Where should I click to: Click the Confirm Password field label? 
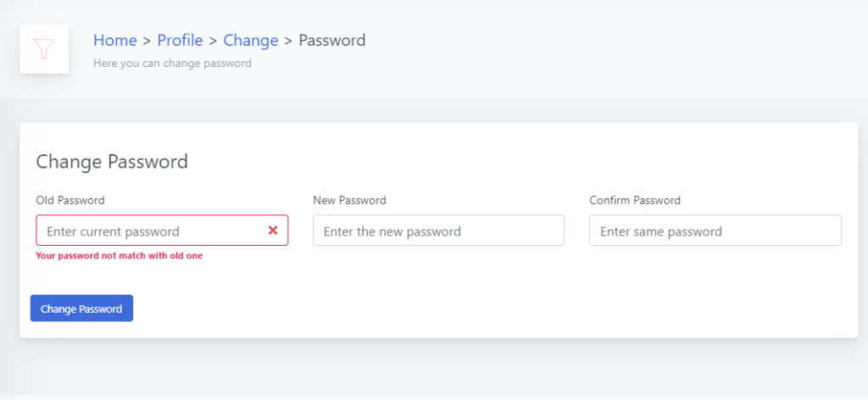point(635,200)
